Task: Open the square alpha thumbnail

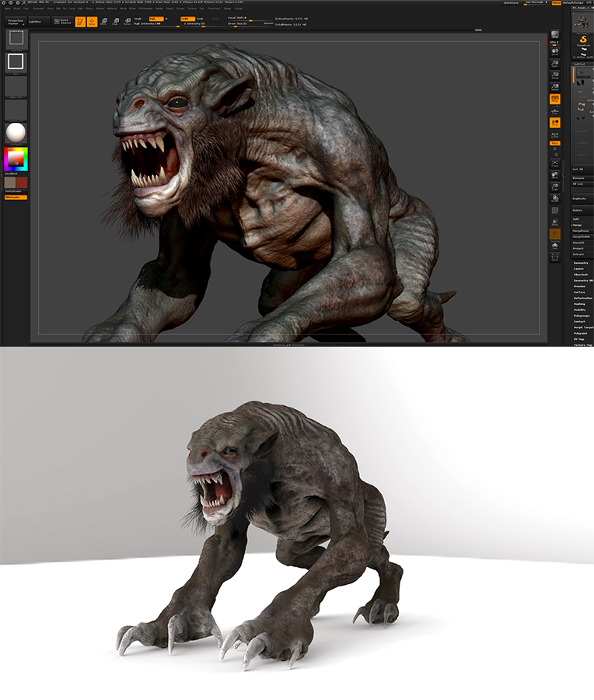Action: coord(16,62)
